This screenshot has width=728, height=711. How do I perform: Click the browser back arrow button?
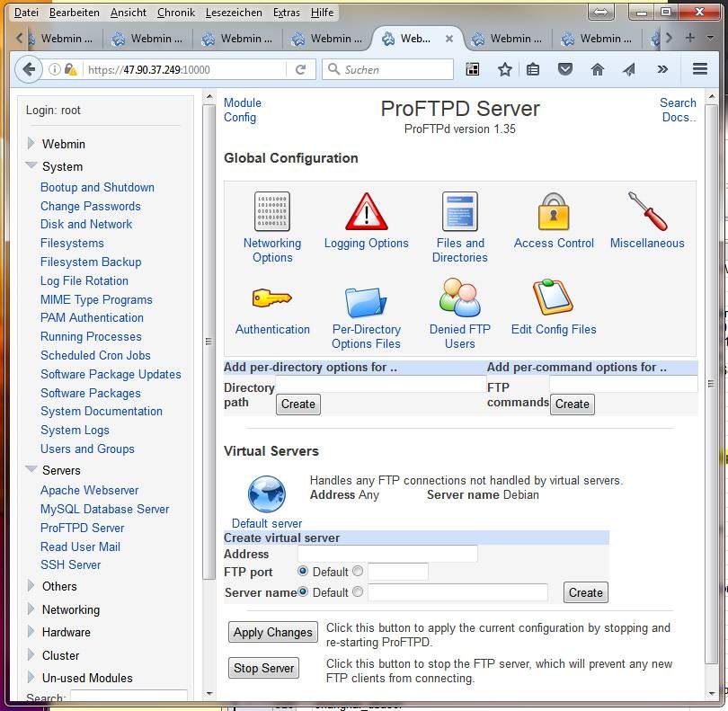(29, 69)
